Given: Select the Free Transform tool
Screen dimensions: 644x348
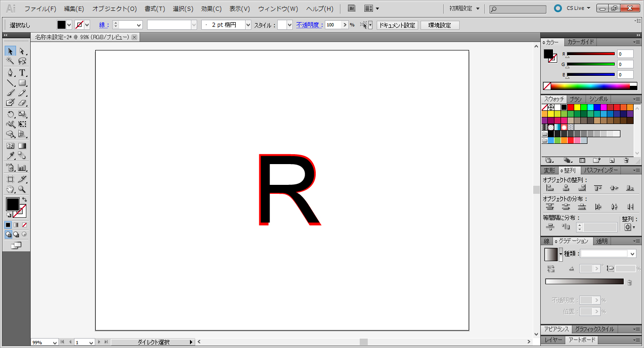Looking at the screenshot, I should 22,124.
